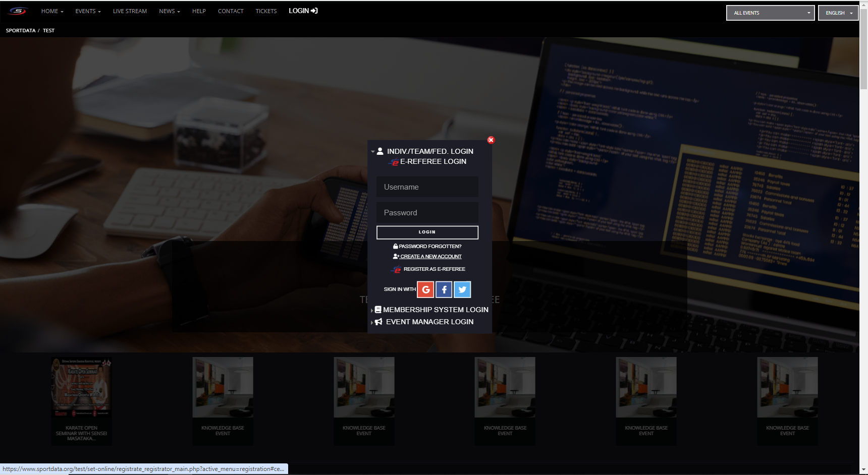Viewport: 868px width, 475px height.
Task: Click Register as E-Referee
Action: [433, 269]
